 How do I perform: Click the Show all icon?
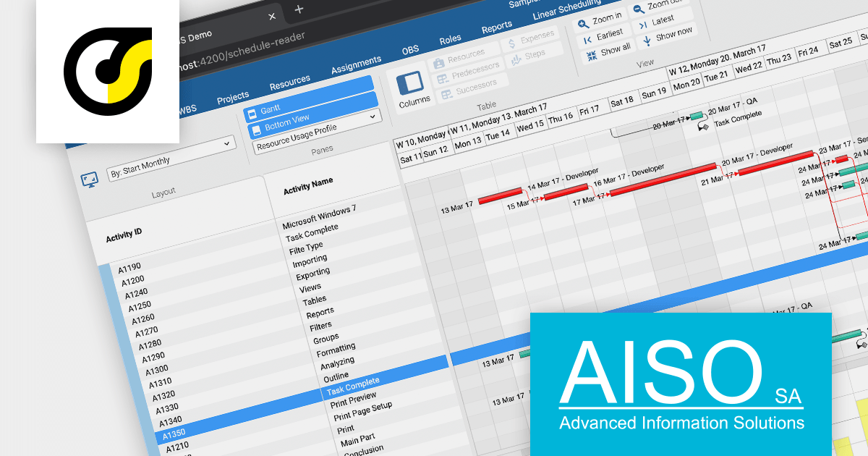591,55
